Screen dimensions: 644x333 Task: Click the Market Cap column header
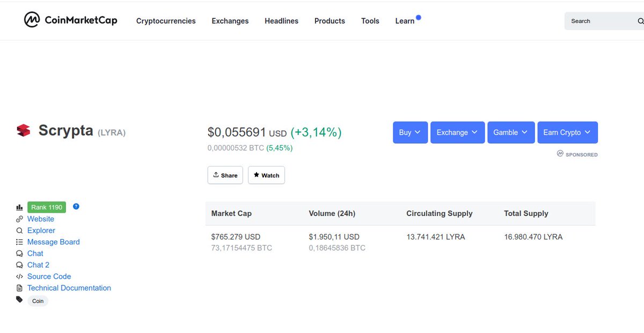point(231,213)
